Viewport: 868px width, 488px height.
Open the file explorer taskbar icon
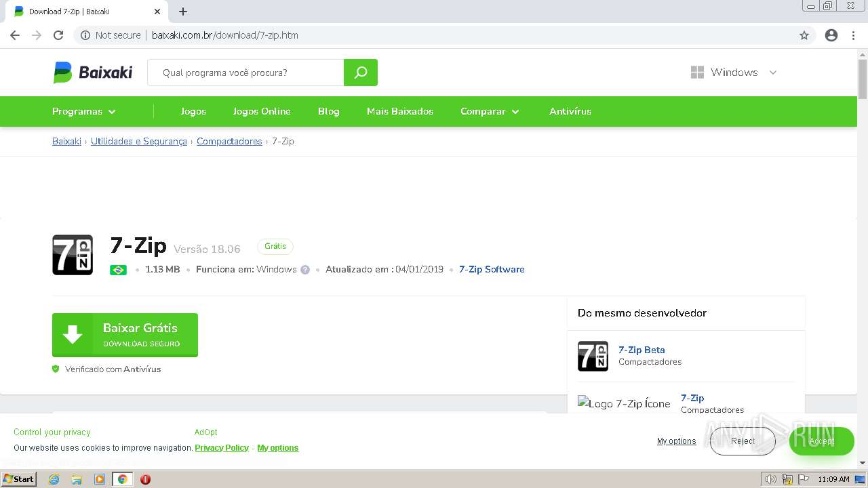coord(77,479)
